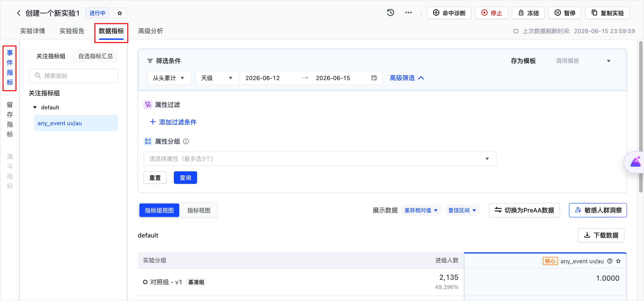
Task: Open the 天级 granularity dropdown
Action: [217, 78]
